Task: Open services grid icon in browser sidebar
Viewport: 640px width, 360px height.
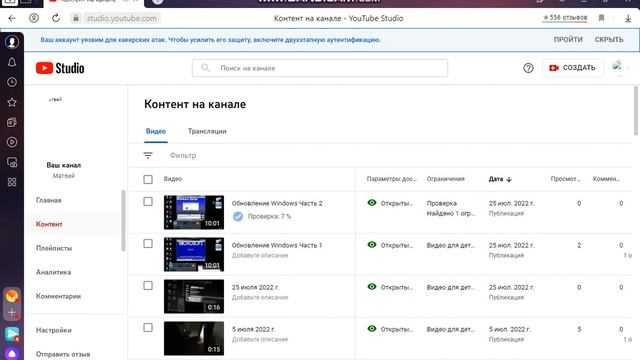Action: coord(12,182)
